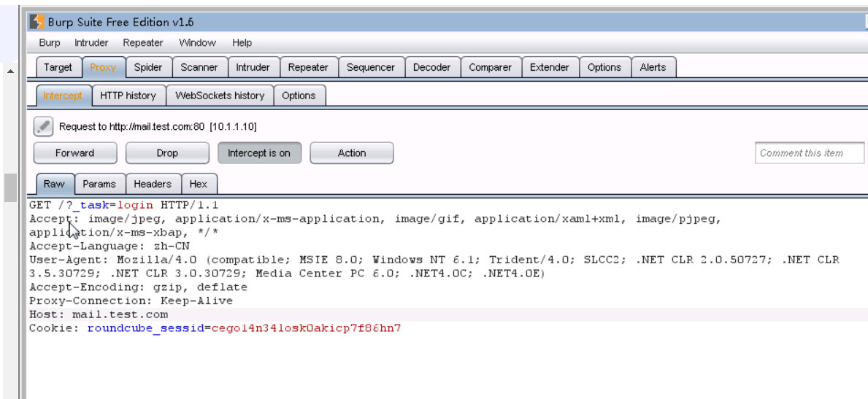Viewport: 868px width, 399px height.
Task: Click the Accept-Language: zh-CN header line
Action: click(x=110, y=246)
